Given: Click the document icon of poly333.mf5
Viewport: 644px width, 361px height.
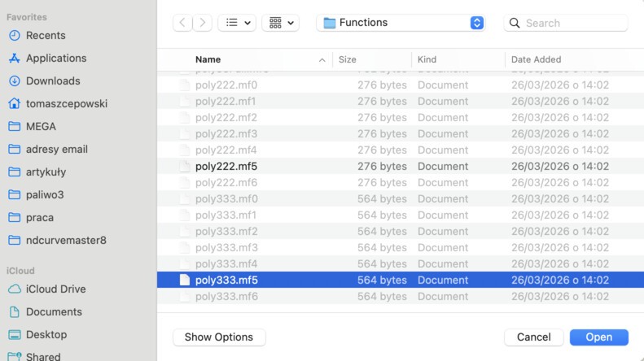Looking at the screenshot, I should [x=185, y=280].
